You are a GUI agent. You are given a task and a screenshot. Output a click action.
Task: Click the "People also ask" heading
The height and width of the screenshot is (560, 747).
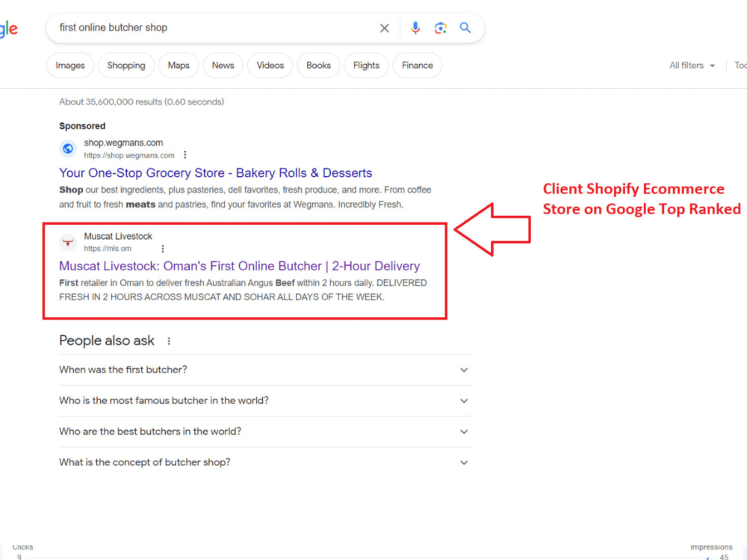107,340
